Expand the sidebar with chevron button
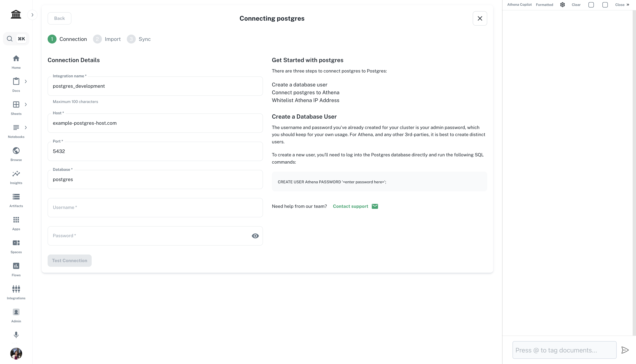 32,15
